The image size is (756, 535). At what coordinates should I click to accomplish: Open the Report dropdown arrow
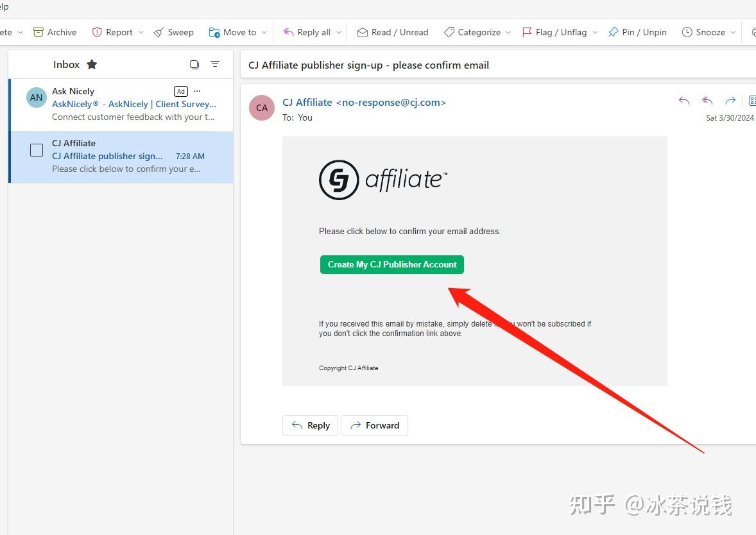141,32
